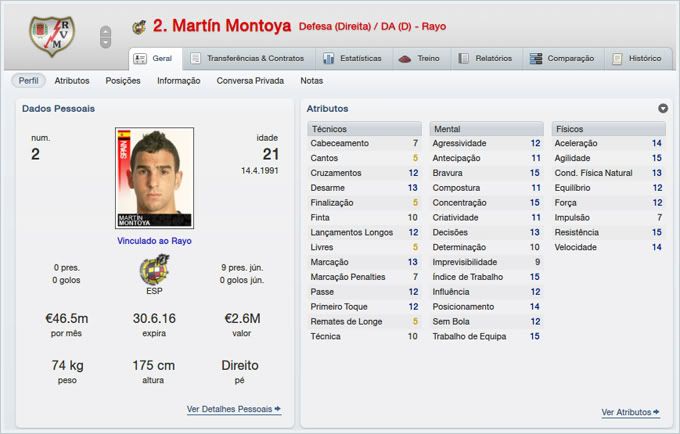Go to next player with down arrow
Screen dimensions: 680x434
click(105, 44)
